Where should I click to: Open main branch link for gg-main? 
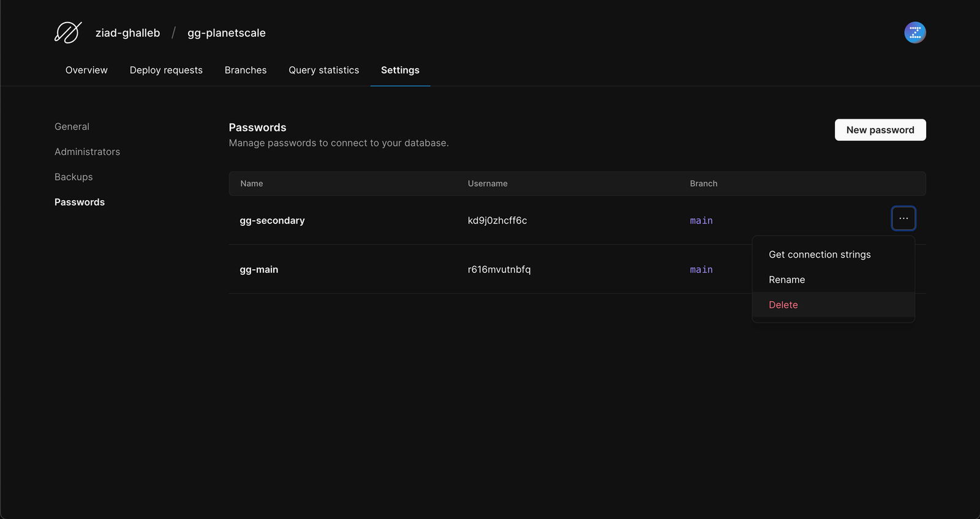(701, 270)
